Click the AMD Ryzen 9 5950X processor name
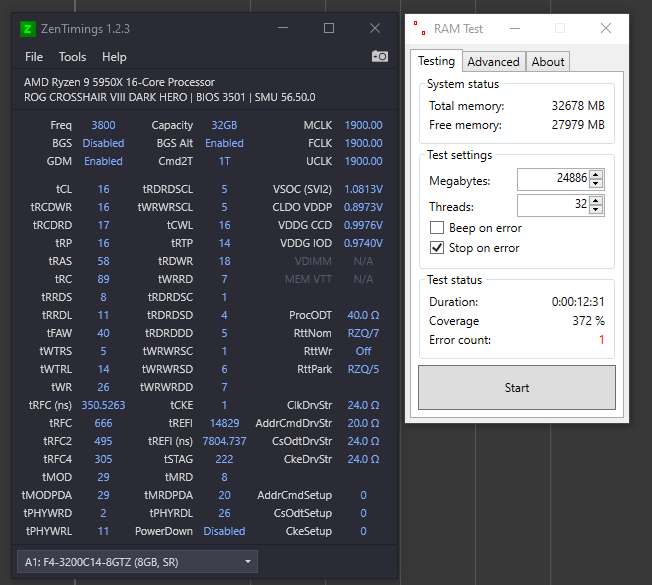The width and height of the screenshot is (652, 585). [119, 82]
